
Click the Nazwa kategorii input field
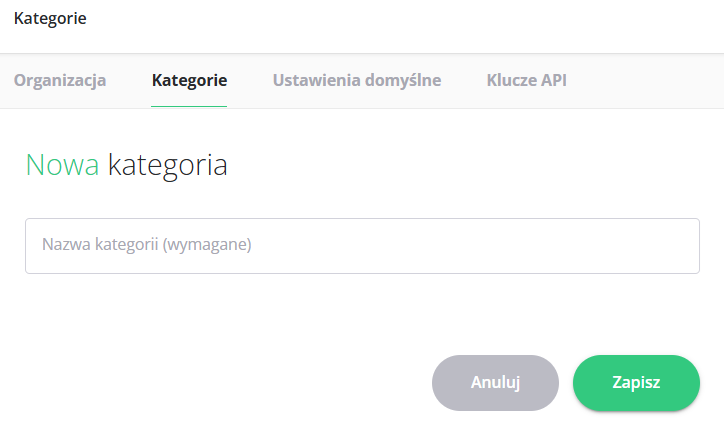[362, 246]
